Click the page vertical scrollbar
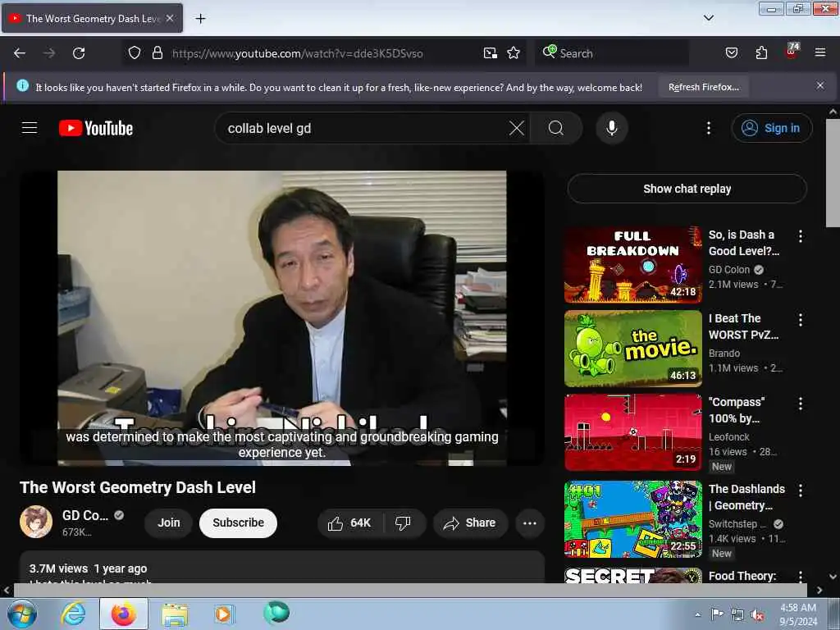Image resolution: width=840 pixels, height=630 pixels. (x=833, y=173)
